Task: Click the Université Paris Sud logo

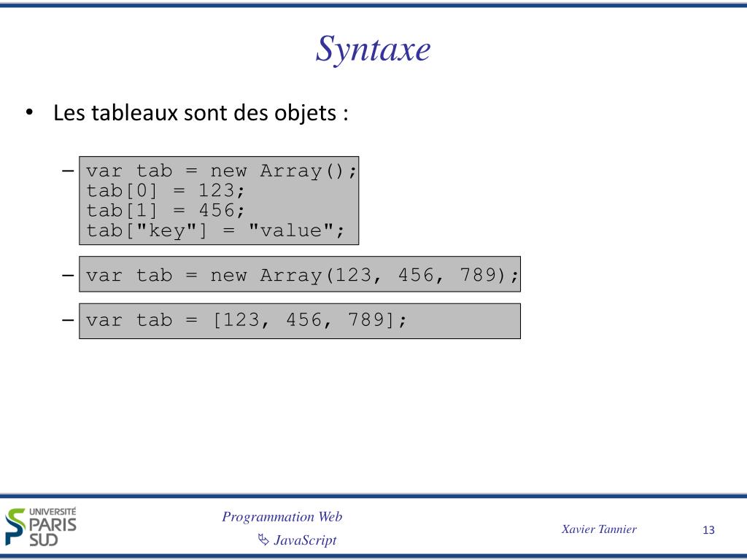Action: click(x=41, y=526)
